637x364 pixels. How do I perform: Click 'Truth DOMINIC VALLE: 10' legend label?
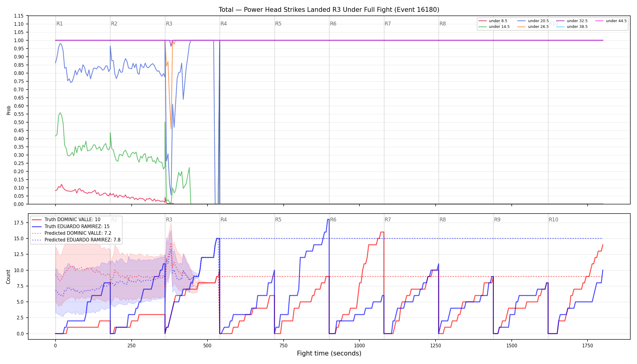tap(72, 220)
